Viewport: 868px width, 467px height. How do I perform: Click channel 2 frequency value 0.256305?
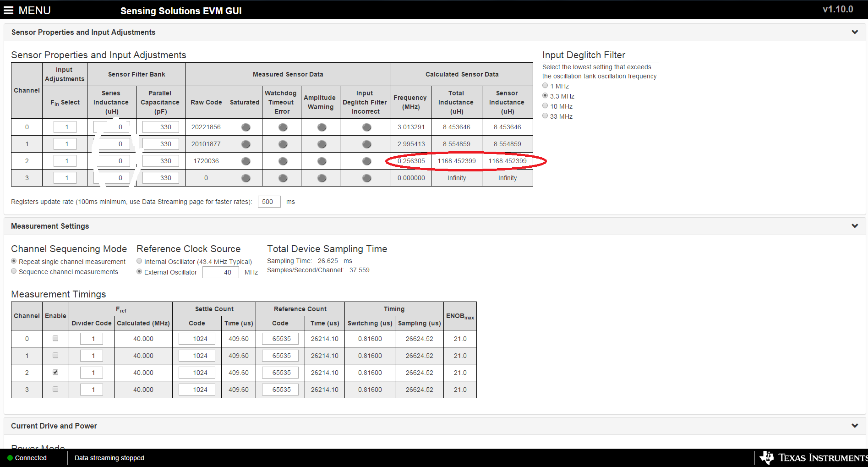pyautogui.click(x=411, y=161)
